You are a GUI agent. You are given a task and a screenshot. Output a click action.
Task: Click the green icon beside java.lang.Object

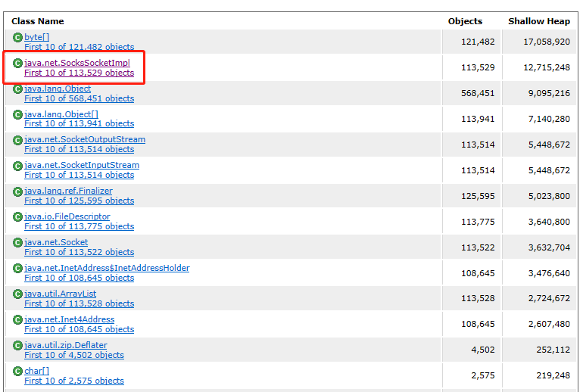click(x=17, y=89)
